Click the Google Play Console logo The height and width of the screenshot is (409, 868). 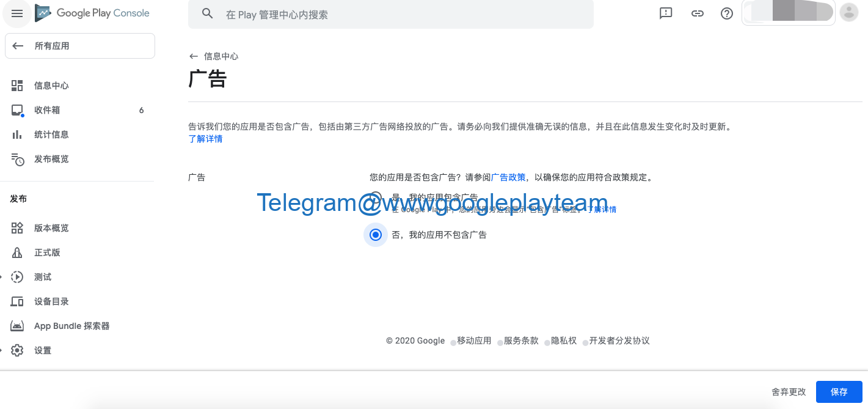92,13
